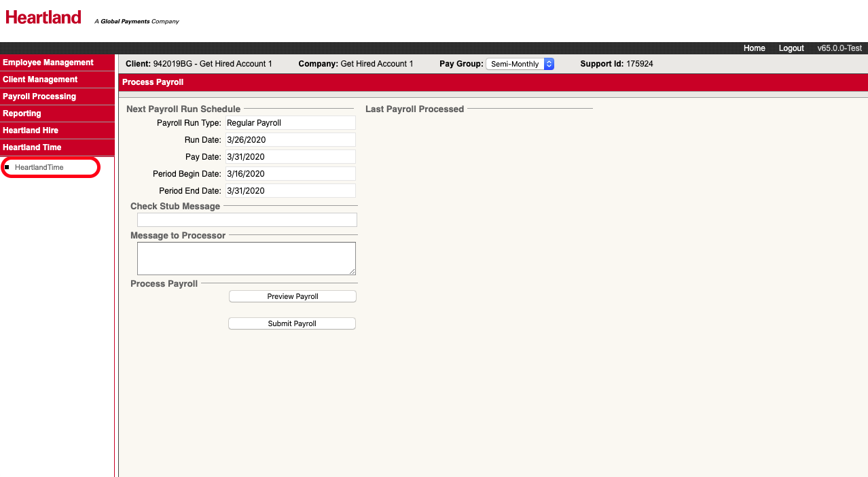Click the Check Stub Message box
Screen dimensions: 868x477
click(247, 219)
